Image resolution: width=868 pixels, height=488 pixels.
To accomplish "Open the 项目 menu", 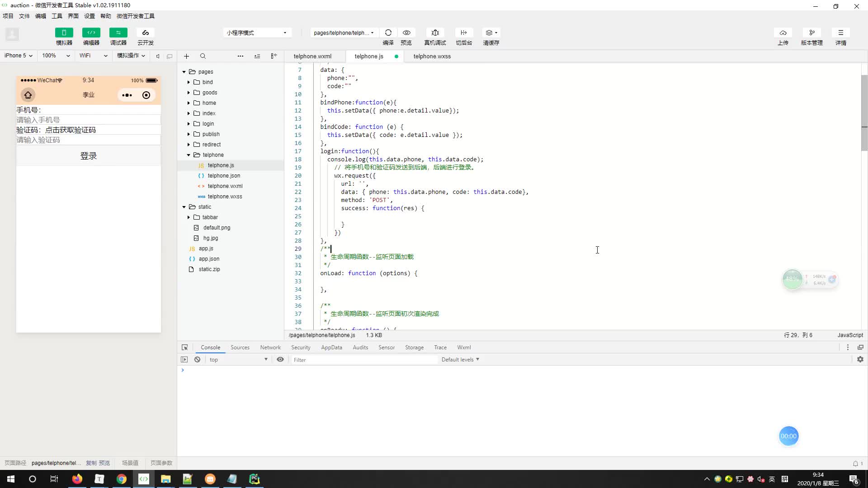I will pos(8,16).
